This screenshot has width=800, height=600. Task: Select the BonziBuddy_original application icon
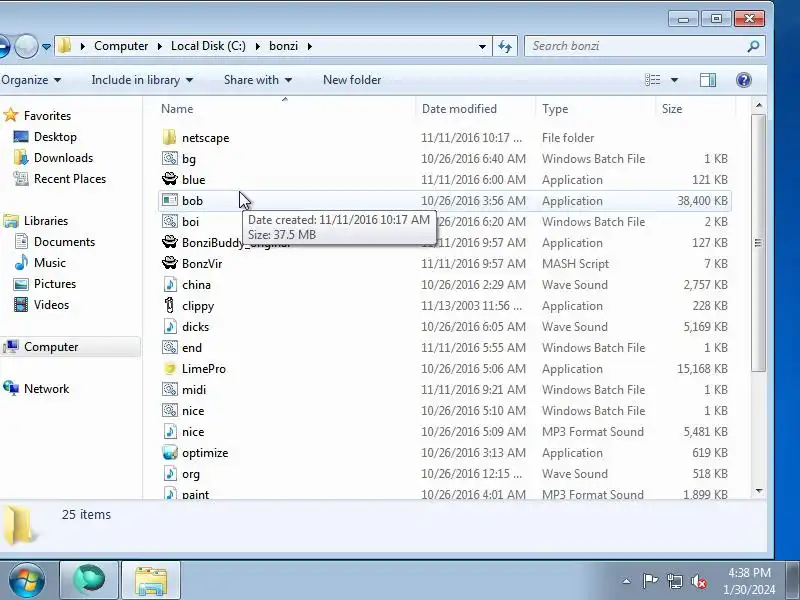(169, 242)
